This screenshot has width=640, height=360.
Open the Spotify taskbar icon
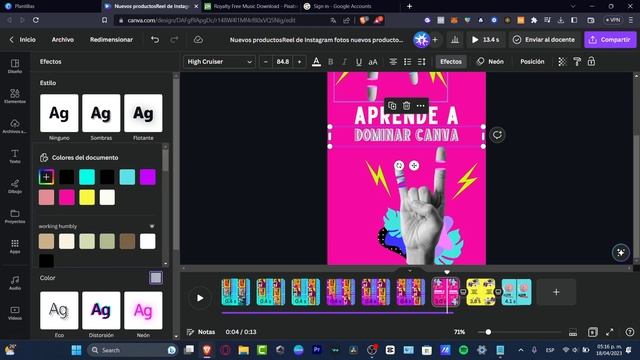463,350
